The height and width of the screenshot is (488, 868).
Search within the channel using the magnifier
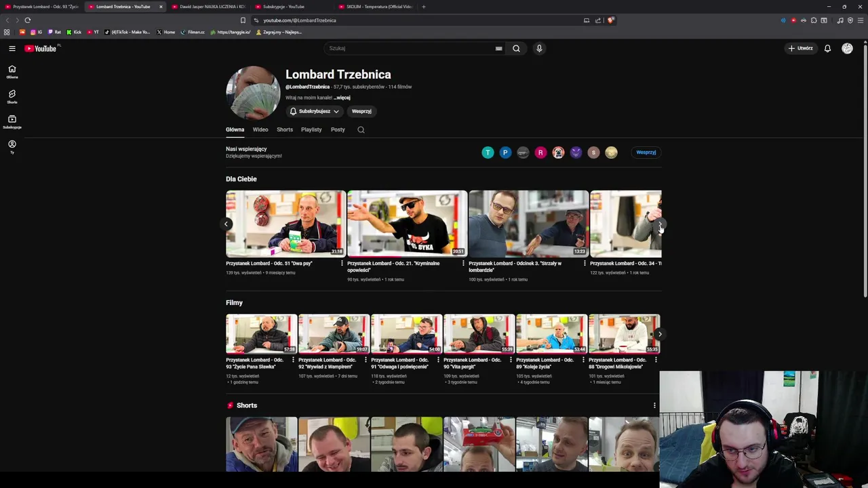361,129
